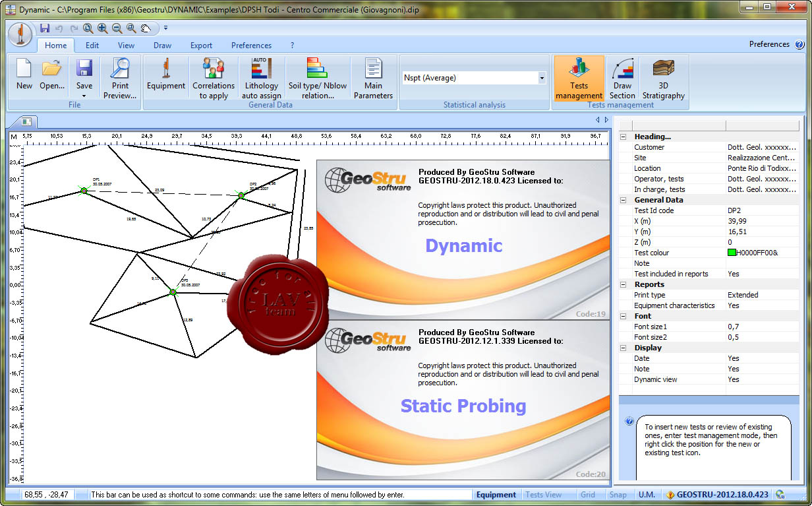This screenshot has width=812, height=506.
Task: Open Correlations to apply
Action: [214, 77]
